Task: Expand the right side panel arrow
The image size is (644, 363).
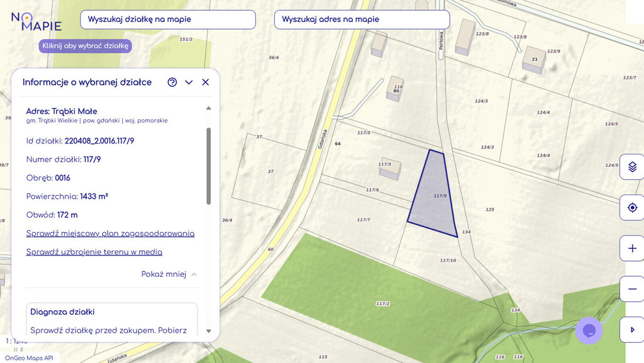Action: (x=632, y=330)
